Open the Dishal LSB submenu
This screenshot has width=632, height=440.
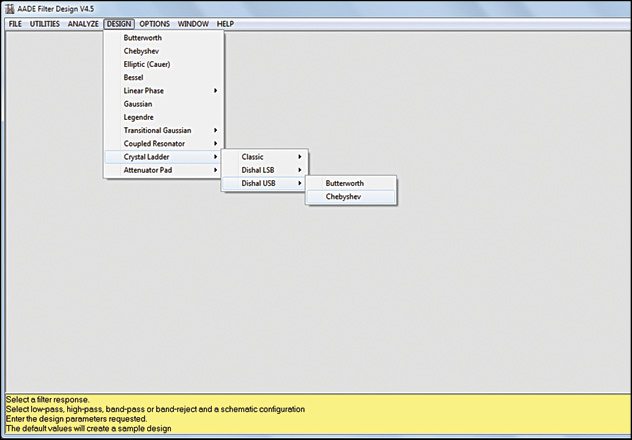[259, 170]
